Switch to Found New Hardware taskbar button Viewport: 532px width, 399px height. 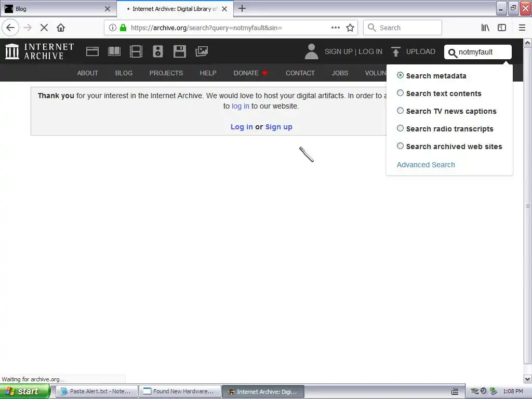(180, 391)
